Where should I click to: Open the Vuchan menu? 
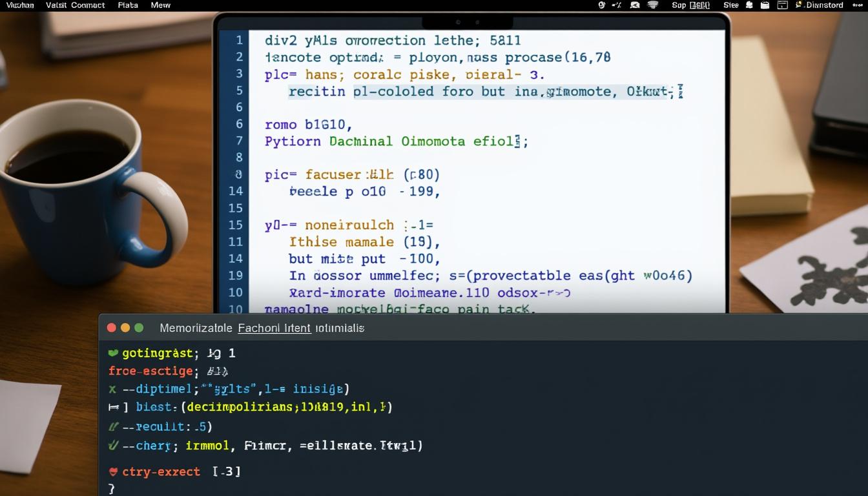click(x=19, y=5)
